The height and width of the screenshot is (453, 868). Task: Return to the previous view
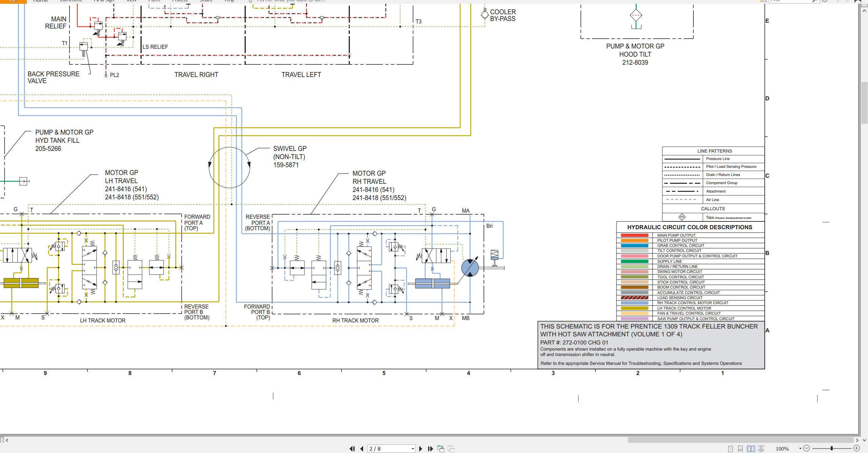pos(441,449)
